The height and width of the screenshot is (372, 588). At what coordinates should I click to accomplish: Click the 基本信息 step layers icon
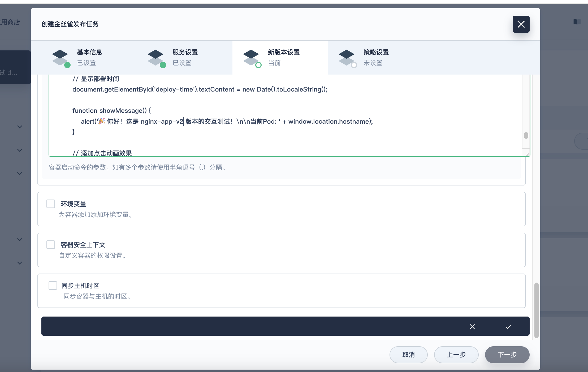tap(60, 57)
